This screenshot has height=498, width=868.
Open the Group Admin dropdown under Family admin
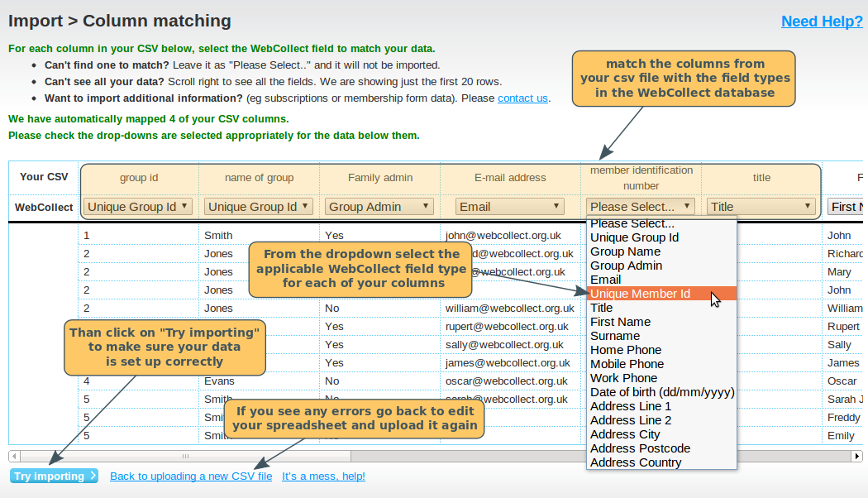tap(379, 206)
